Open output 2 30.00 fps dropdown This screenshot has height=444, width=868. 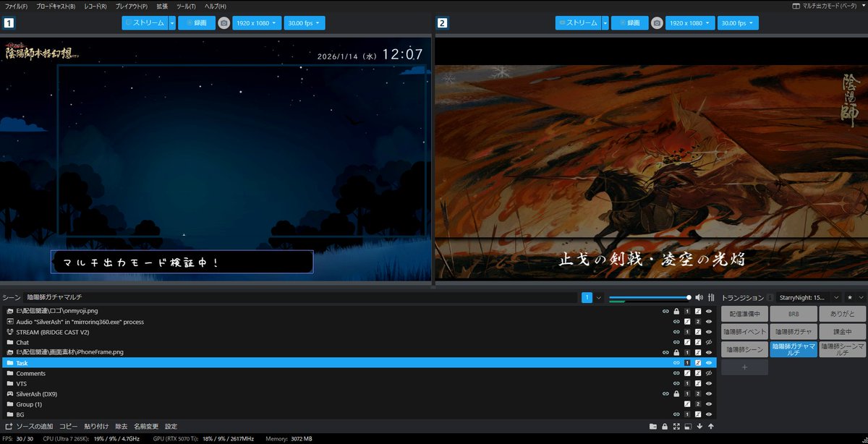coord(738,23)
